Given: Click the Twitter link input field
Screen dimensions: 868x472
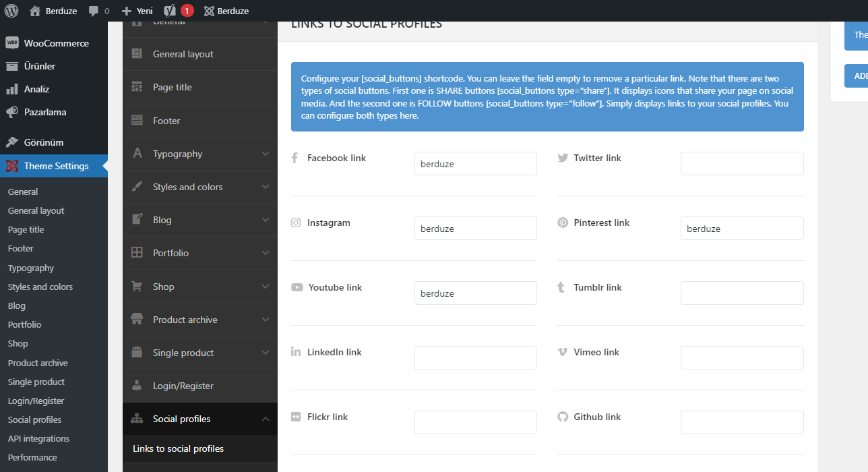Looking at the screenshot, I should [741, 164].
